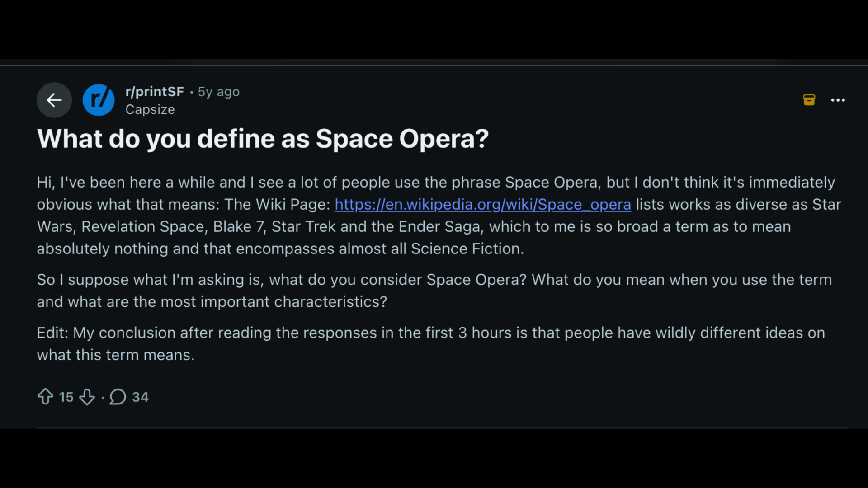Select the downvote arrow icon
Viewport: 868px width, 488px height.
coord(87,397)
